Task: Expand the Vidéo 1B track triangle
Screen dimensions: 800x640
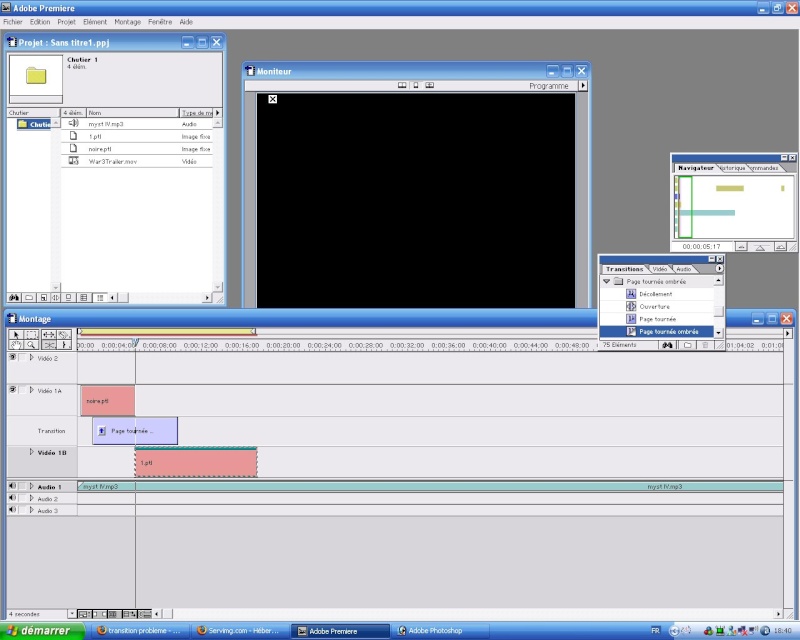Action: pyautogui.click(x=32, y=452)
